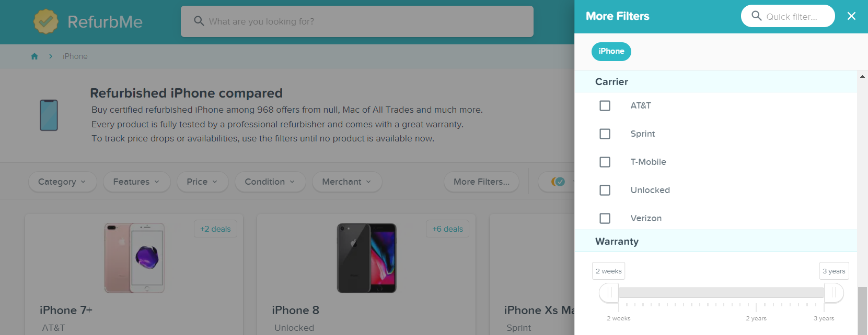868x335 pixels.
Task: Click the +6 deals link
Action: (447, 229)
